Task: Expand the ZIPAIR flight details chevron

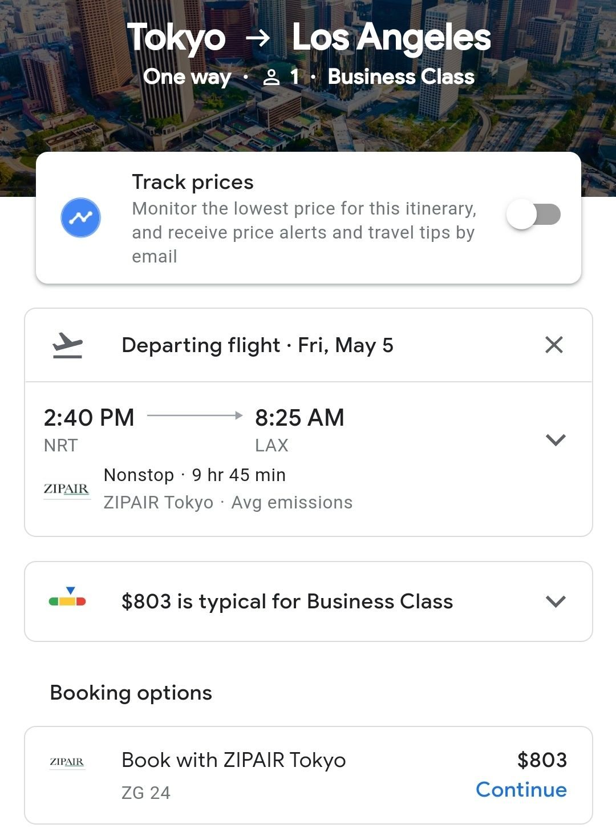Action: coord(555,439)
